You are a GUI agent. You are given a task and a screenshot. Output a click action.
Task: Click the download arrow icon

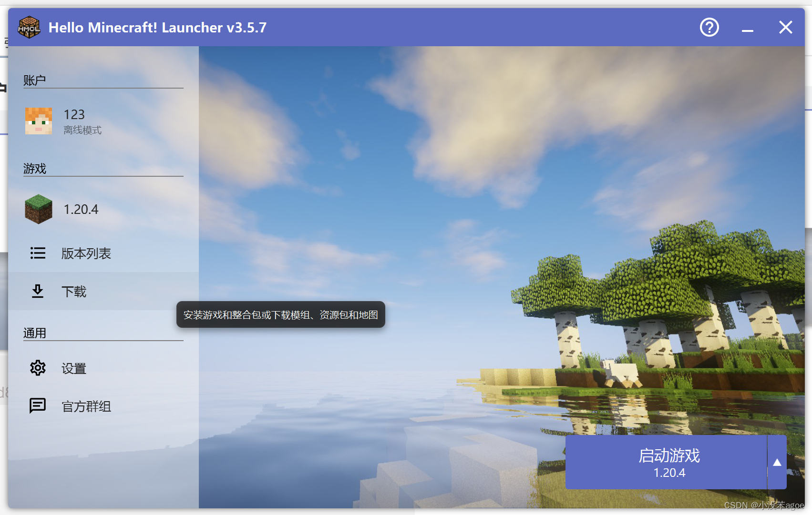(x=38, y=291)
